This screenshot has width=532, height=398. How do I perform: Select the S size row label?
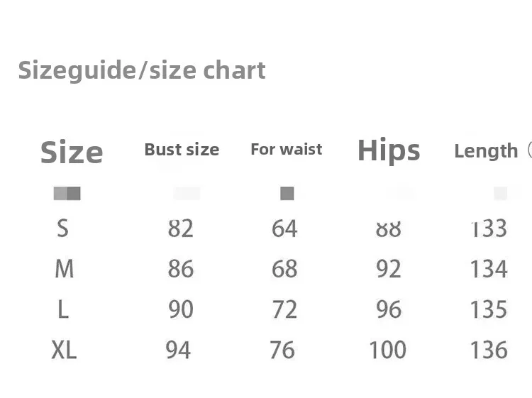[63, 228]
